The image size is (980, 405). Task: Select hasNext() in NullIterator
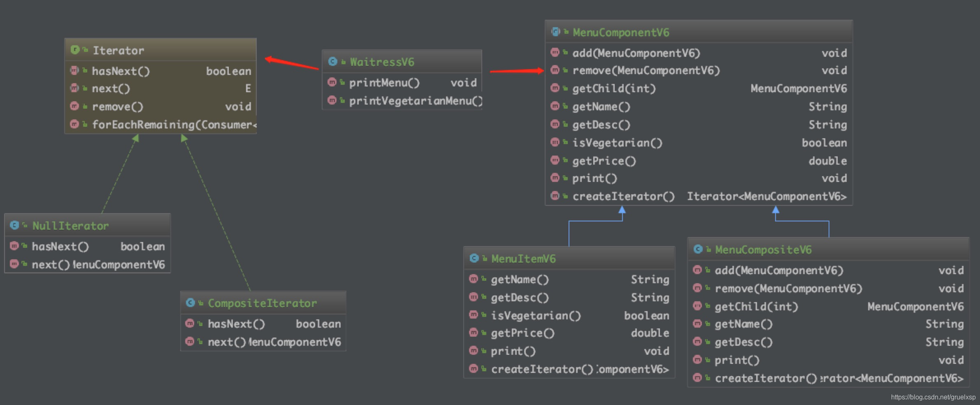(60, 247)
